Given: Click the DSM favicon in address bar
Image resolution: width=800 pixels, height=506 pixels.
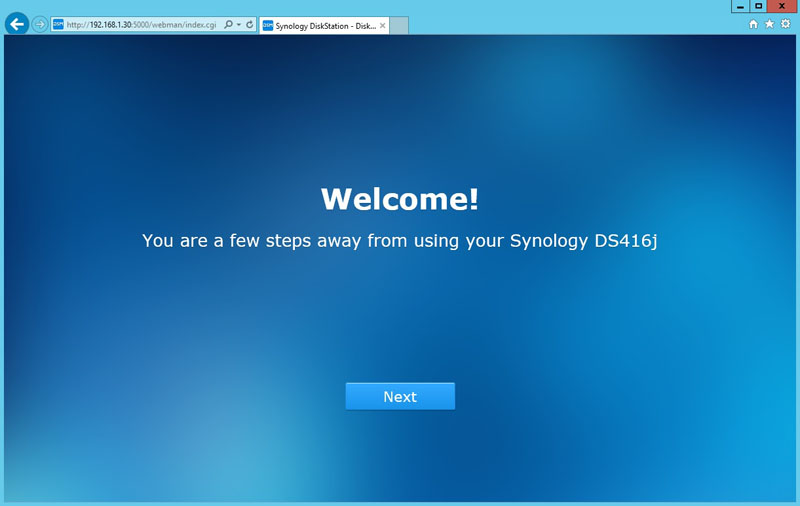Looking at the screenshot, I should click(58, 24).
